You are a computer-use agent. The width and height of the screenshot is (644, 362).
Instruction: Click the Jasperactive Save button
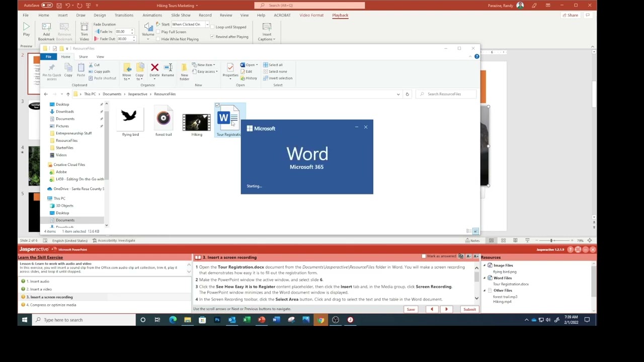[411, 309]
